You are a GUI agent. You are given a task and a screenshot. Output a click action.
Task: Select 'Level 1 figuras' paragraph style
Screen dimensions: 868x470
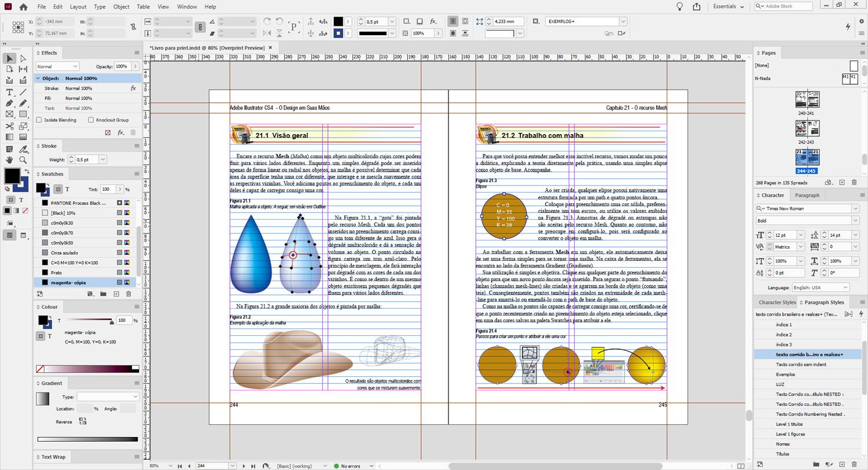click(x=790, y=434)
